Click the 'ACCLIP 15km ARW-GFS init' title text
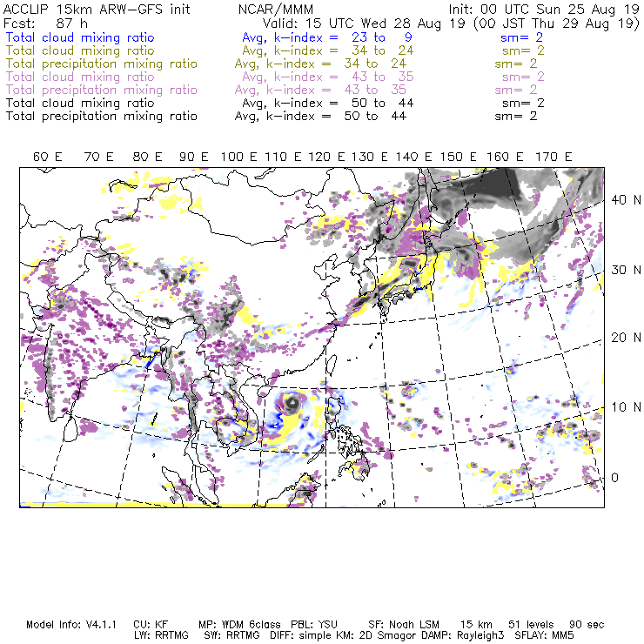This screenshot has height=644, width=644. click(x=97, y=9)
